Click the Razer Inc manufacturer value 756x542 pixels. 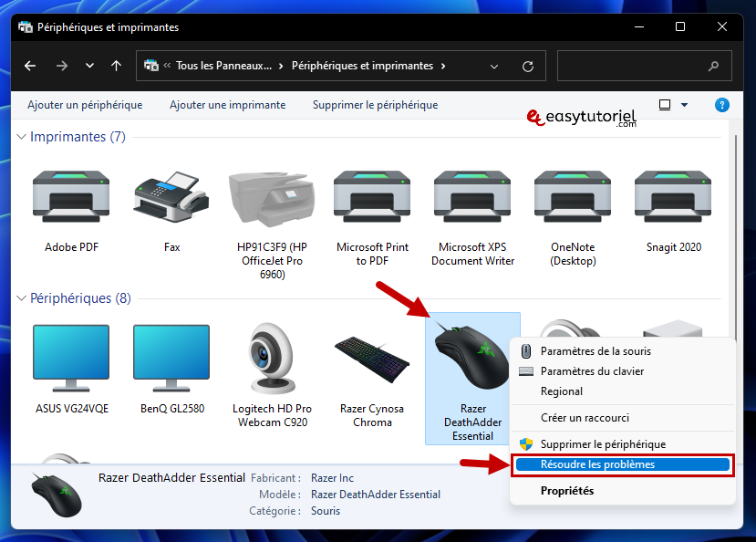[332, 478]
